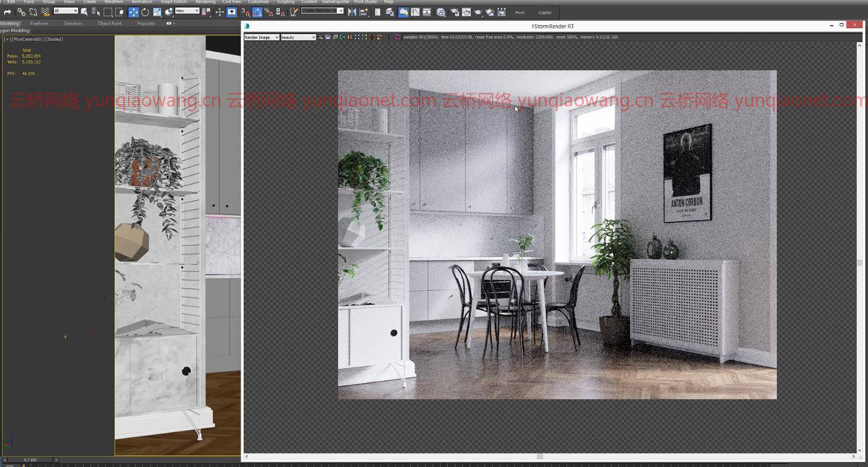Click the Copitor toolbar button
This screenshot has height=467, width=868.
pyautogui.click(x=545, y=12)
